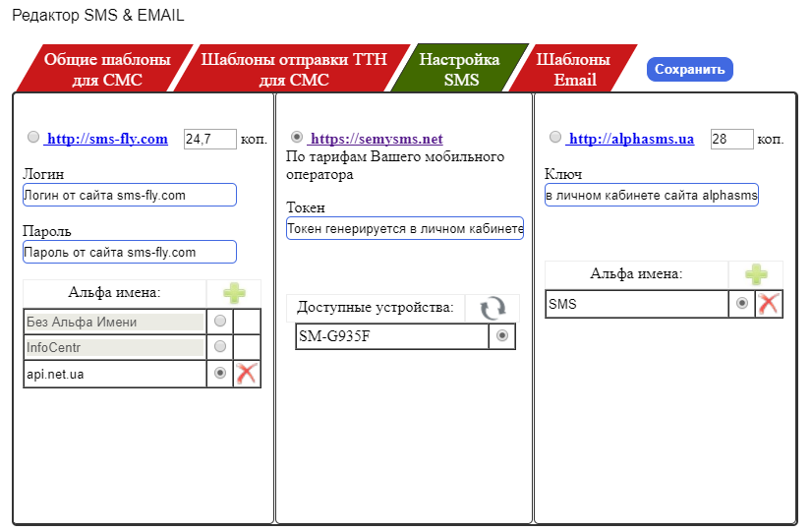Screen dimensions: 812x531
Task: Add new alpha name for alphasms.ua
Action: point(755,275)
